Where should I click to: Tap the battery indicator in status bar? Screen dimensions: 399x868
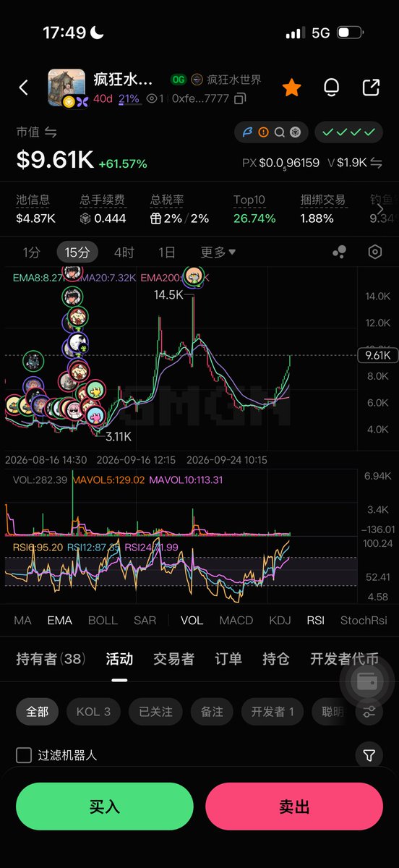349,33
